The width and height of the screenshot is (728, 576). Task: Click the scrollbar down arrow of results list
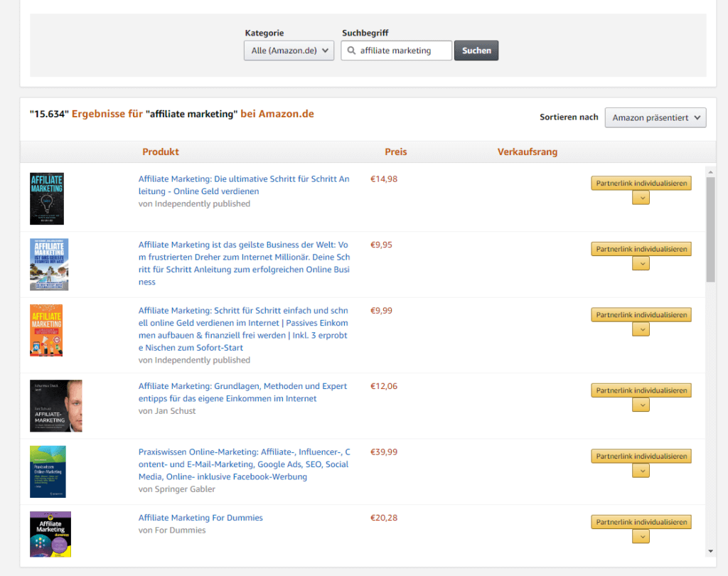click(710, 551)
